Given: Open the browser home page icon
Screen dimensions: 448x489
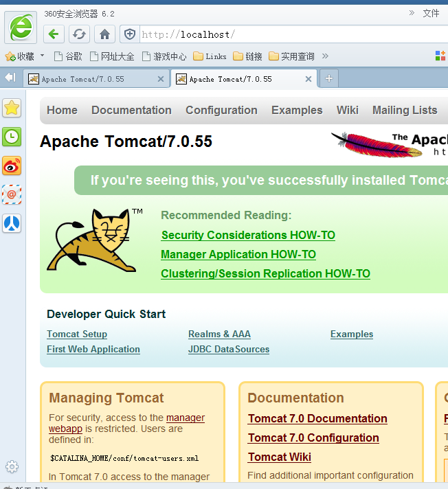Looking at the screenshot, I should click(x=104, y=34).
